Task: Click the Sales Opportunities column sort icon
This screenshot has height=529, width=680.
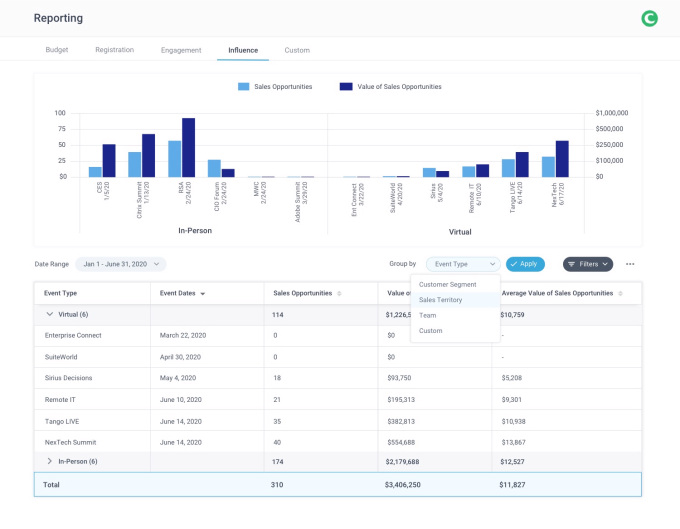Action: pos(339,294)
